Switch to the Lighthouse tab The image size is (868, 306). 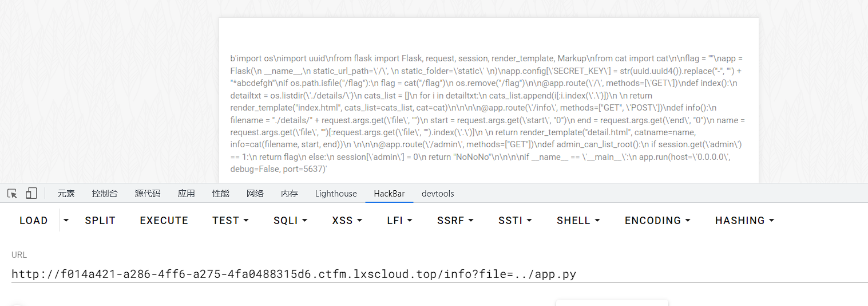(336, 194)
